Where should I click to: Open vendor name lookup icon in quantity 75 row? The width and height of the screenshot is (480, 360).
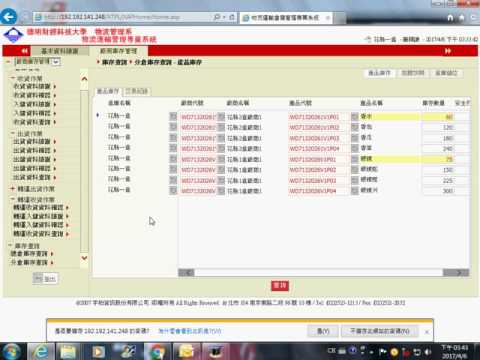[x=221, y=159]
